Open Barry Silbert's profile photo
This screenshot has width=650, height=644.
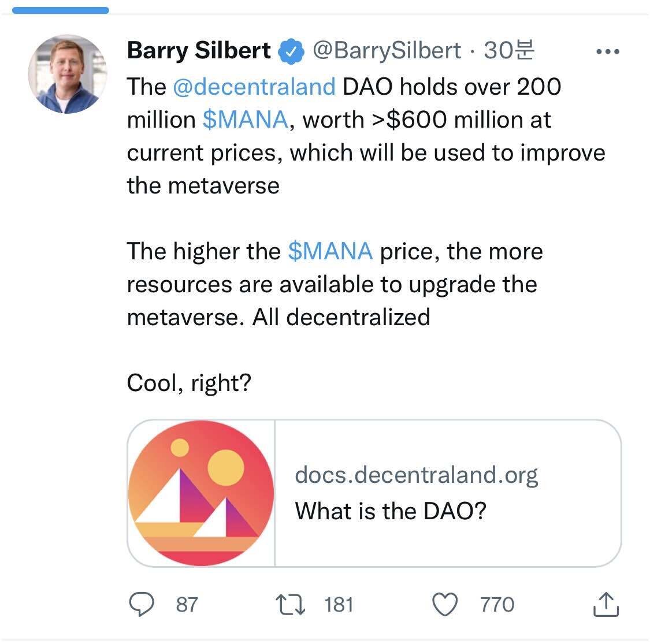pos(68,74)
